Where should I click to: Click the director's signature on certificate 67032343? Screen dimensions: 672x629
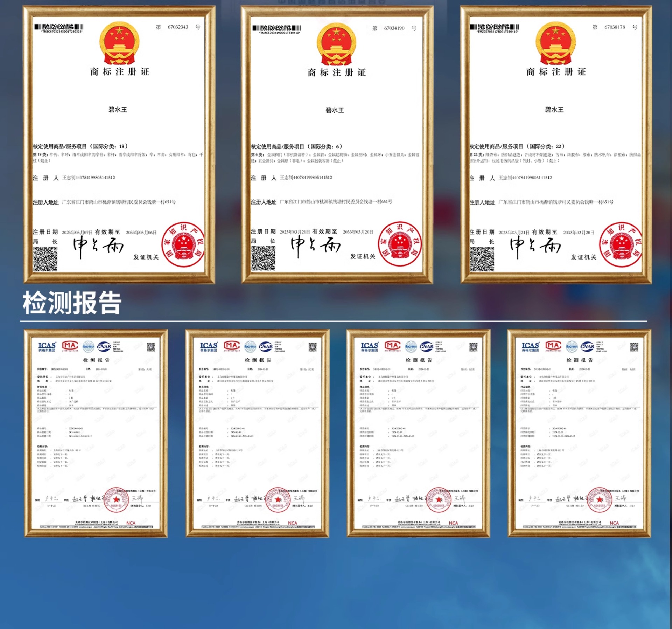(98, 247)
